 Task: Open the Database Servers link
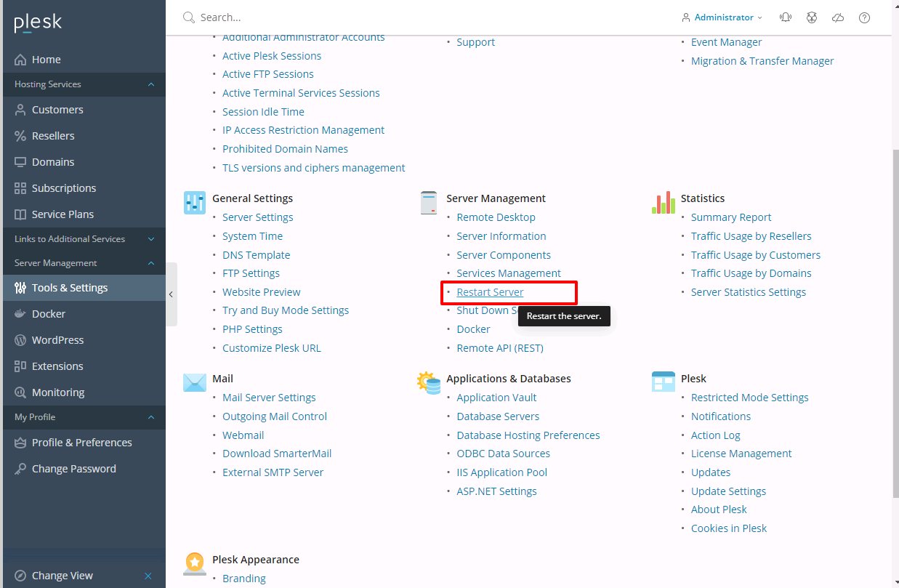point(498,416)
